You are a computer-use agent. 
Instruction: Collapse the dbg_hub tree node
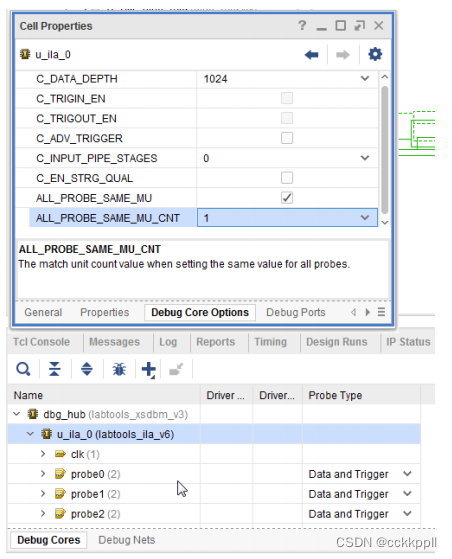point(16,414)
